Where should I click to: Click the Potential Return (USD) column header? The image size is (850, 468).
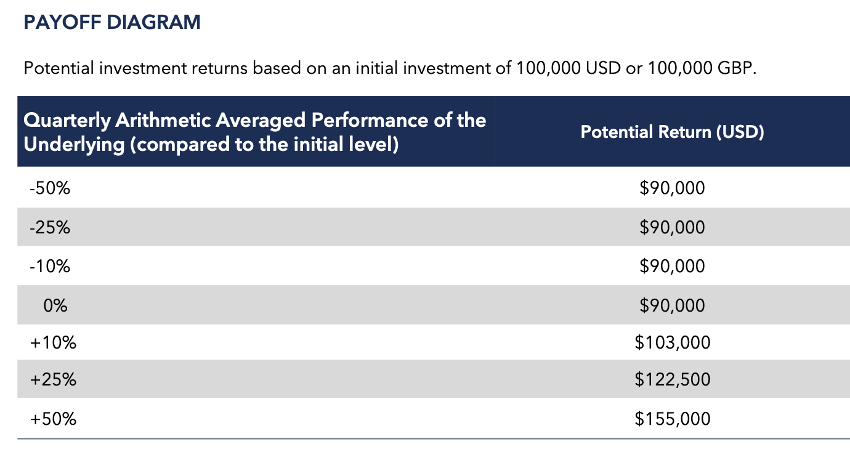pos(672,132)
